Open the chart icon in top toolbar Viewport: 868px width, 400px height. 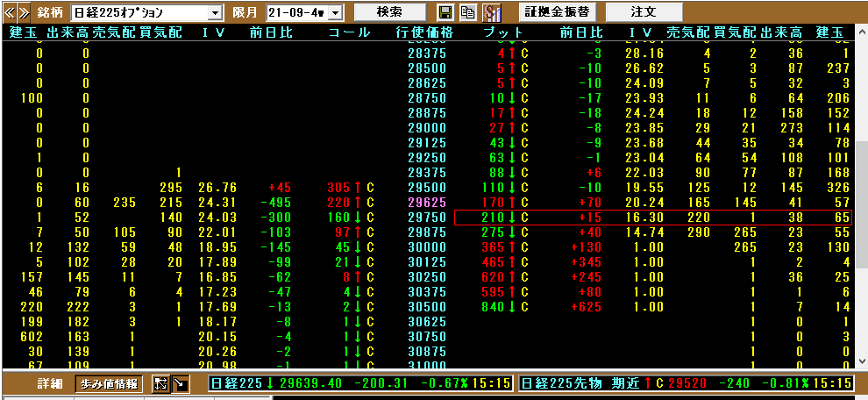tap(492, 12)
